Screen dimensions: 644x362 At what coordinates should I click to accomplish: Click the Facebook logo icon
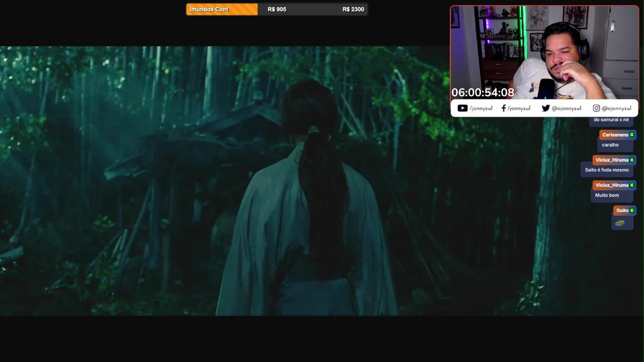[x=504, y=108]
